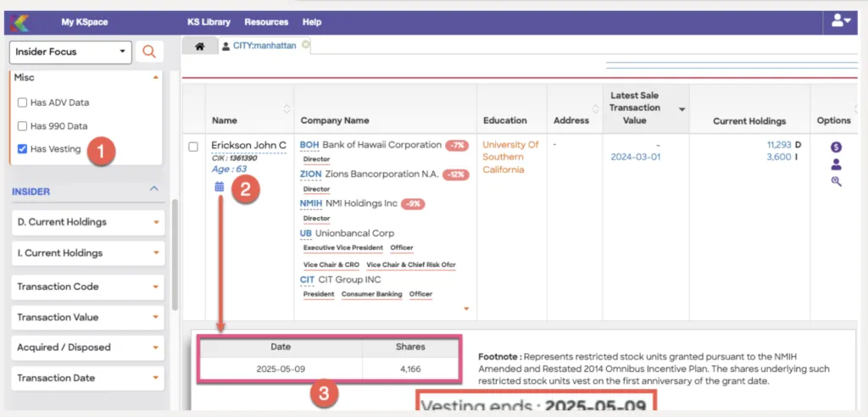The width and height of the screenshot is (868, 417).
Task: Click the Age : 63 text
Action: pos(229,170)
